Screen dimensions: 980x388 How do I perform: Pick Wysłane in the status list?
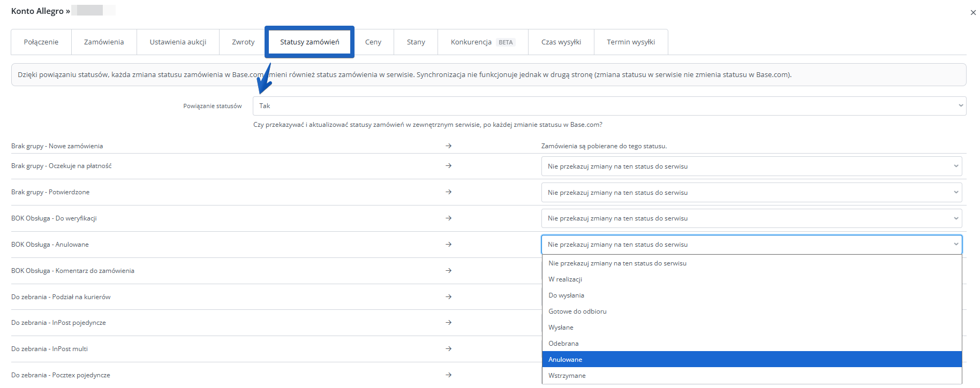[x=561, y=328]
